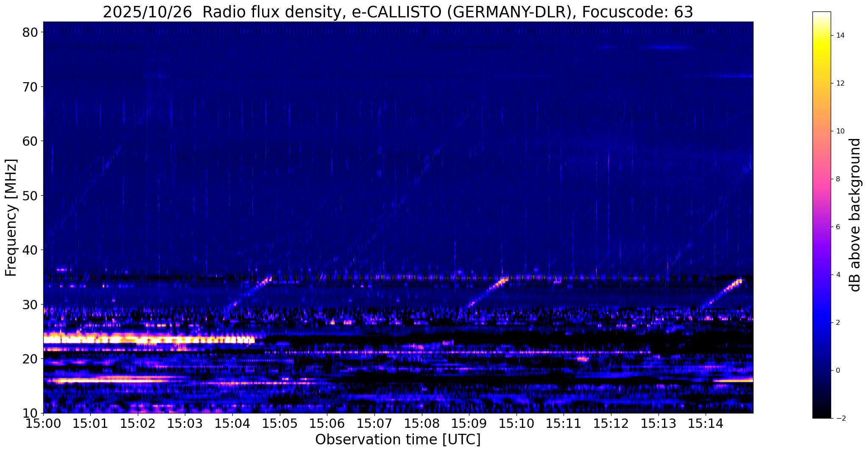Click the 40 MHz frequency tick label

coord(31,250)
